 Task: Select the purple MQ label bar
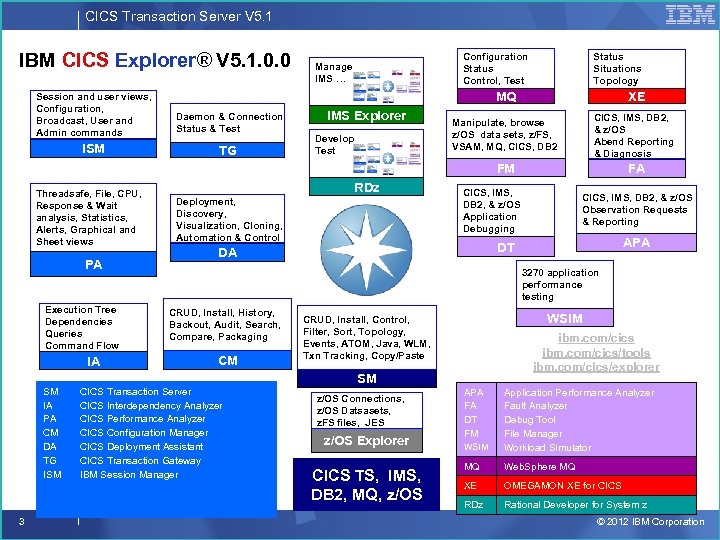pyautogui.click(x=506, y=96)
